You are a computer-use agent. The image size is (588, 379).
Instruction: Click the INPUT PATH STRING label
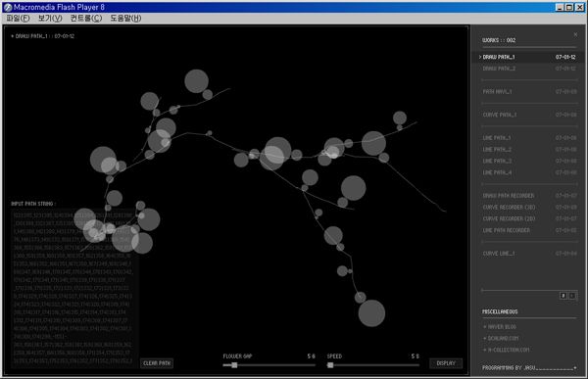[x=33, y=204]
